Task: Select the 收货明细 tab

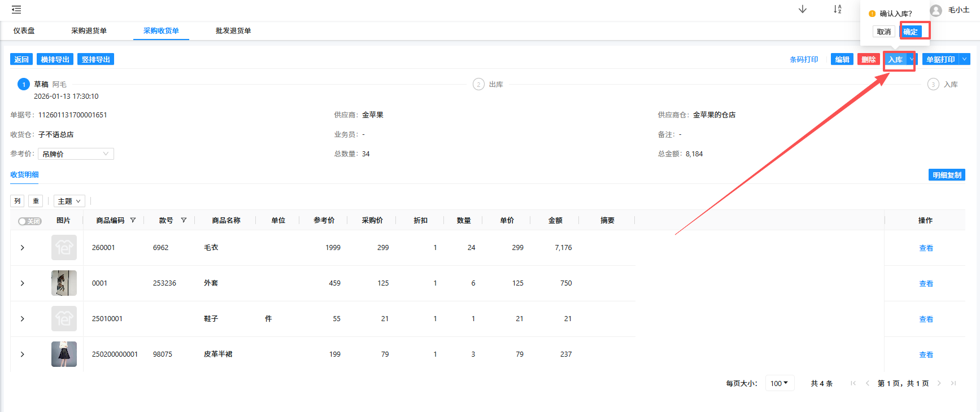Action: 24,175
